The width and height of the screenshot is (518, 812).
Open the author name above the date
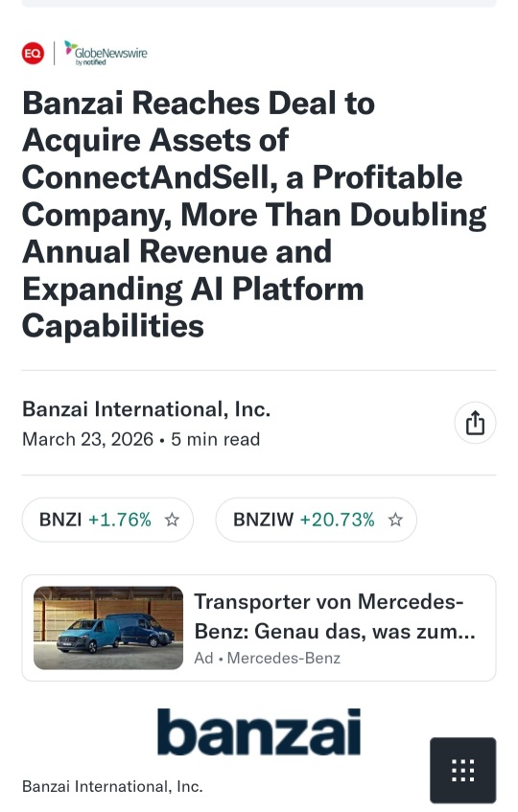146,409
